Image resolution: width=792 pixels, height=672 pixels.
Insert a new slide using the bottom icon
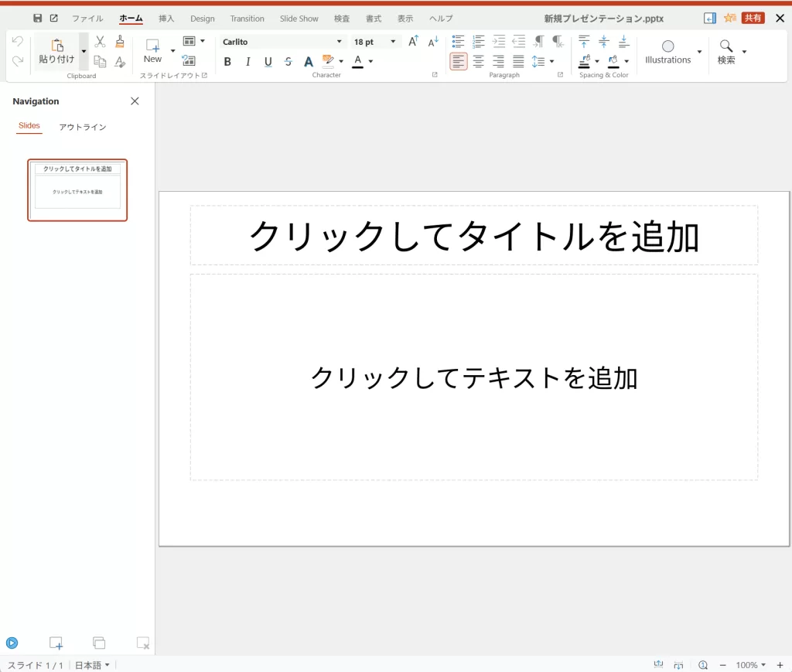(55, 643)
